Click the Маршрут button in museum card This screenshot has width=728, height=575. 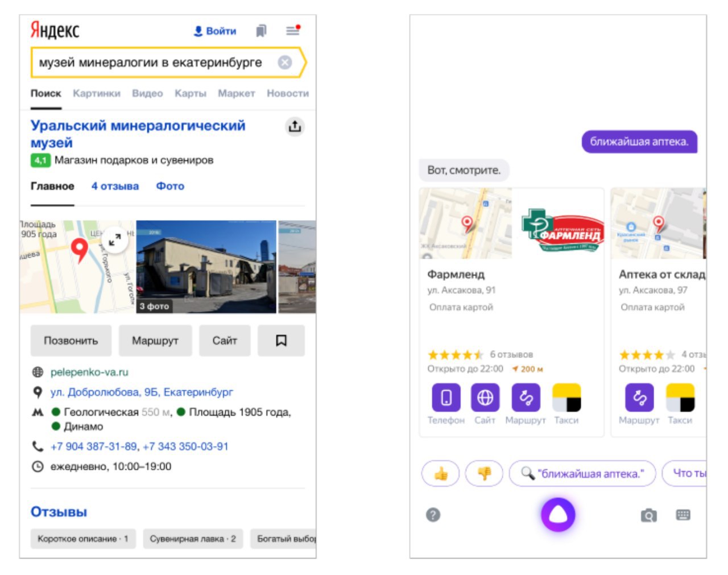tap(155, 341)
